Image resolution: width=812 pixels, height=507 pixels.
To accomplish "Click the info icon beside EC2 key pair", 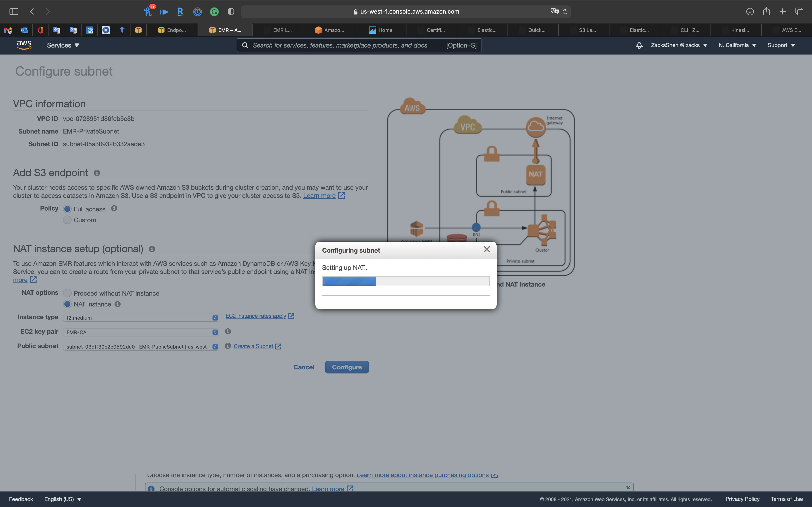I will [228, 331].
